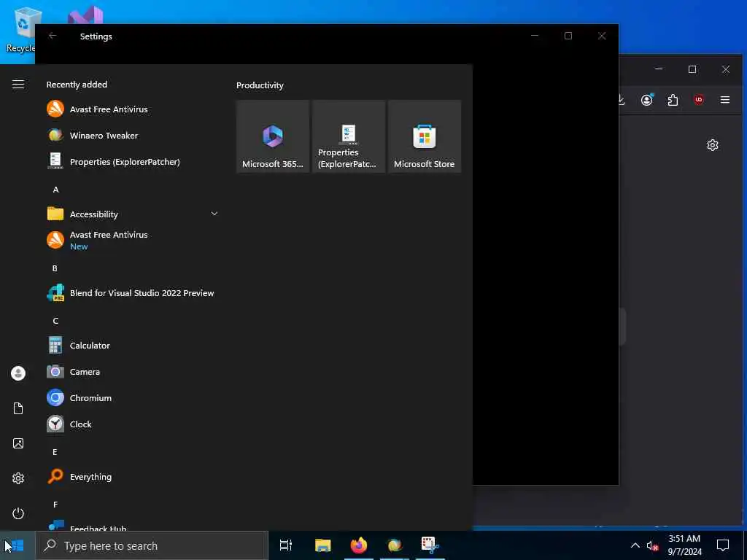Open the Properties (ExplorerPatcher) tile
This screenshot has height=560, width=747.
tap(349, 136)
